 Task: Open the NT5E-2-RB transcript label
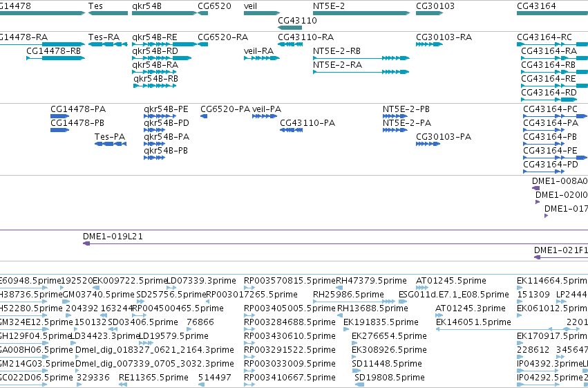click(x=336, y=51)
